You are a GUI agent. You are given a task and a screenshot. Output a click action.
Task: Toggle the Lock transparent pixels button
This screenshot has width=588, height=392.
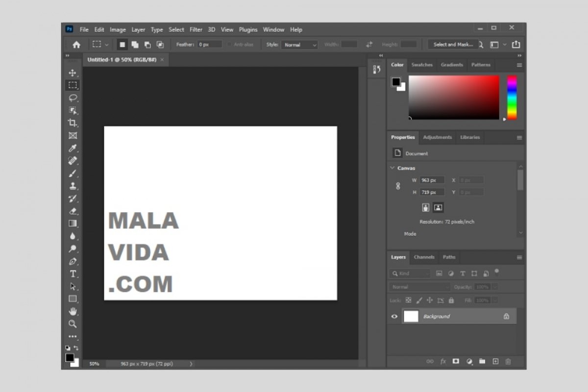pos(408,300)
